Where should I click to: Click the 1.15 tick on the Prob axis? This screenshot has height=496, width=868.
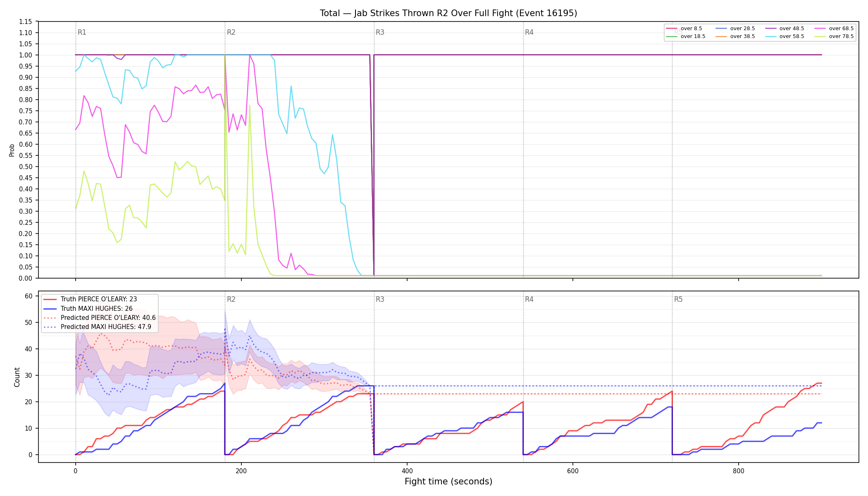[x=26, y=21]
